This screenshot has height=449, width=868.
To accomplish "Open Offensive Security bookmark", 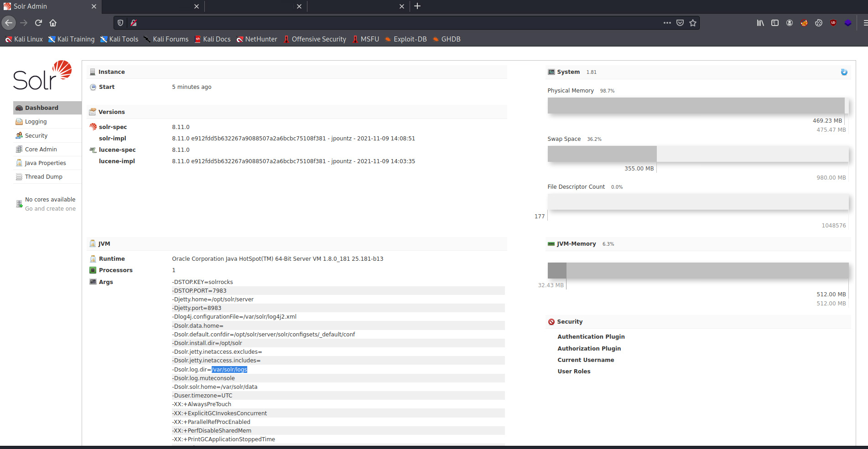I will coord(315,39).
